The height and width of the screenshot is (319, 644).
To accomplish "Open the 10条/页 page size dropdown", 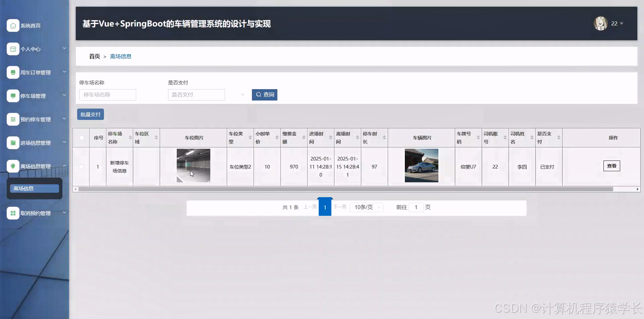I will point(366,207).
